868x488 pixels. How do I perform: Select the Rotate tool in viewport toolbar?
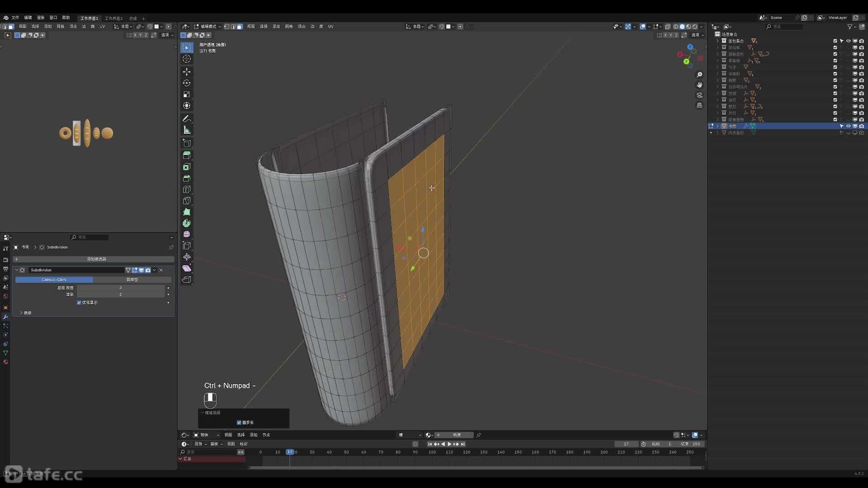(x=187, y=83)
